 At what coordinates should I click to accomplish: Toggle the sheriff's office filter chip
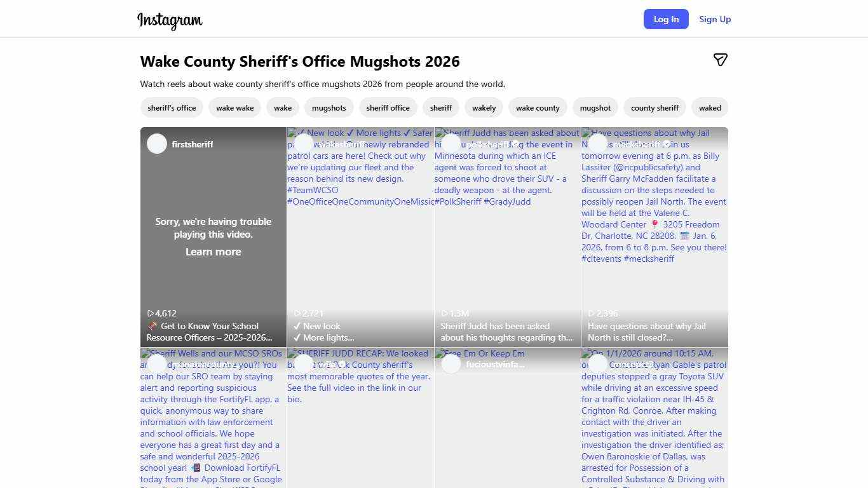click(x=172, y=107)
